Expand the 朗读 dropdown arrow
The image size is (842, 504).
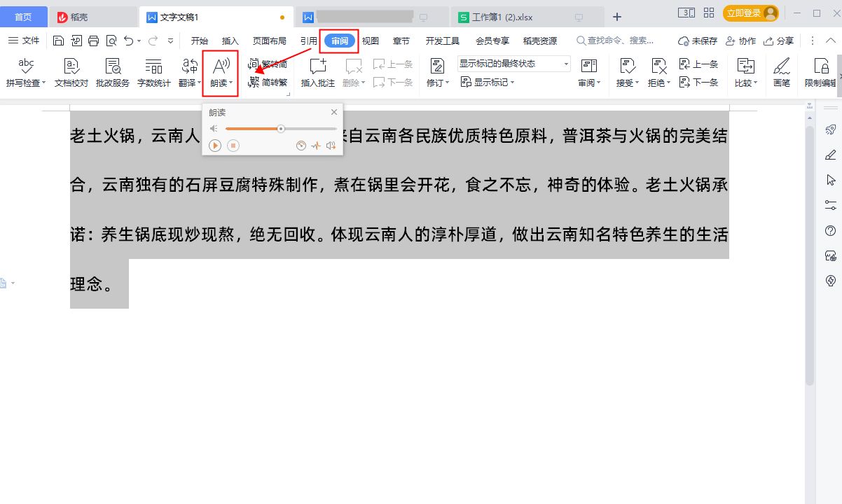231,82
